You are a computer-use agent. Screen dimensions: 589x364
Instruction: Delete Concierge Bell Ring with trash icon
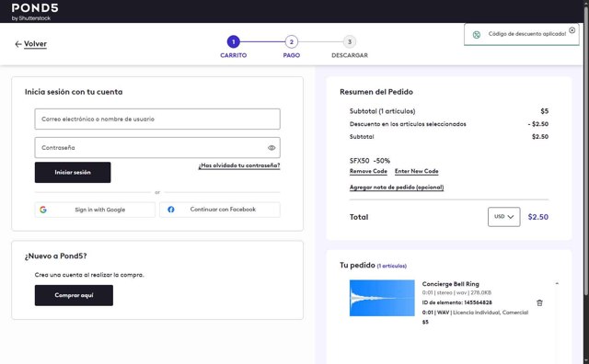(x=539, y=302)
